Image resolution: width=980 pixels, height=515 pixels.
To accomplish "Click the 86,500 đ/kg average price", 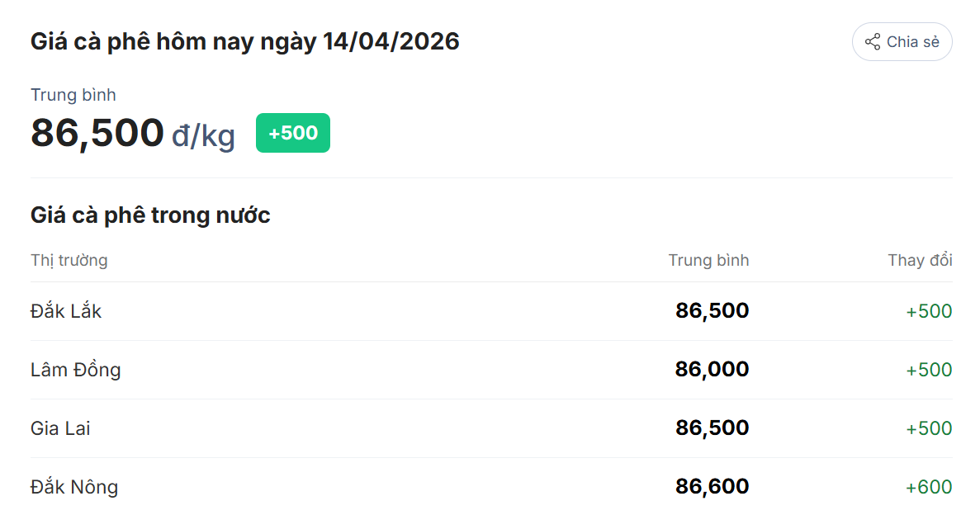I will (x=132, y=133).
